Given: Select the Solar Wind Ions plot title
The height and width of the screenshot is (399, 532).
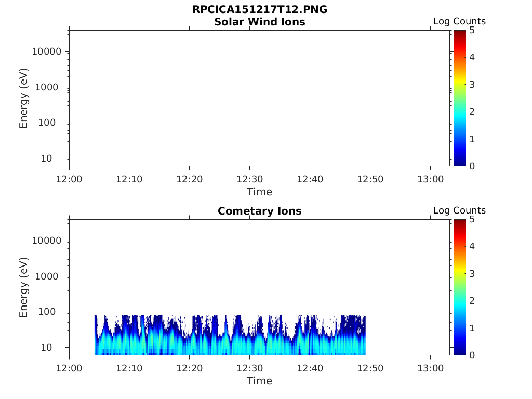Looking at the screenshot, I should click(x=260, y=22).
